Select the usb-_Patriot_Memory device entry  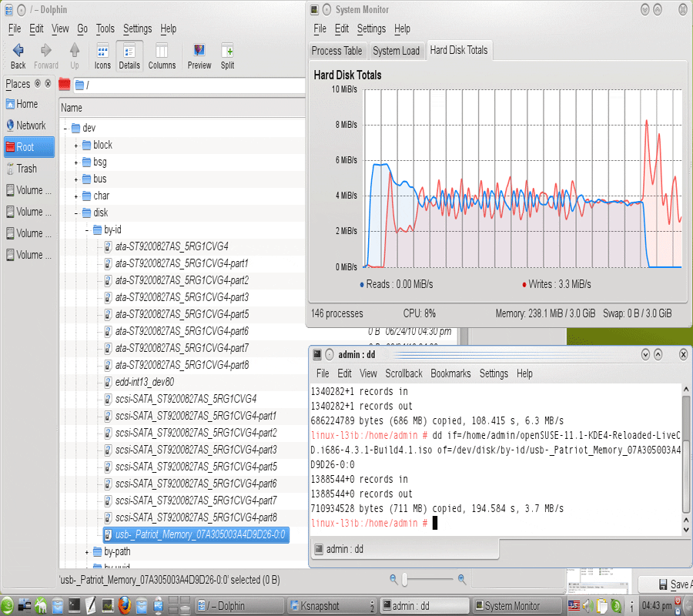tap(196, 534)
